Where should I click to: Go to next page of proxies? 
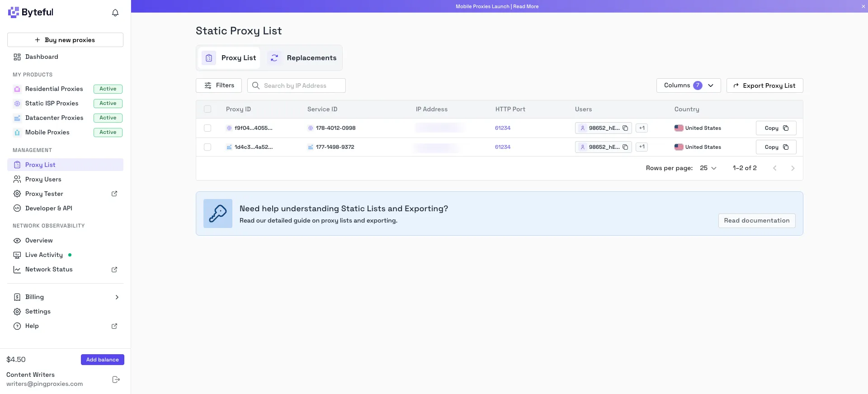tap(793, 168)
